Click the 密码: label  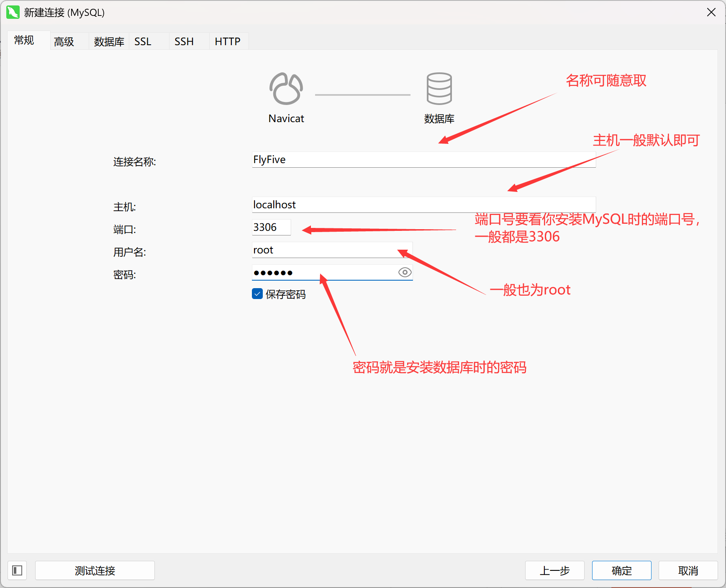(x=125, y=275)
